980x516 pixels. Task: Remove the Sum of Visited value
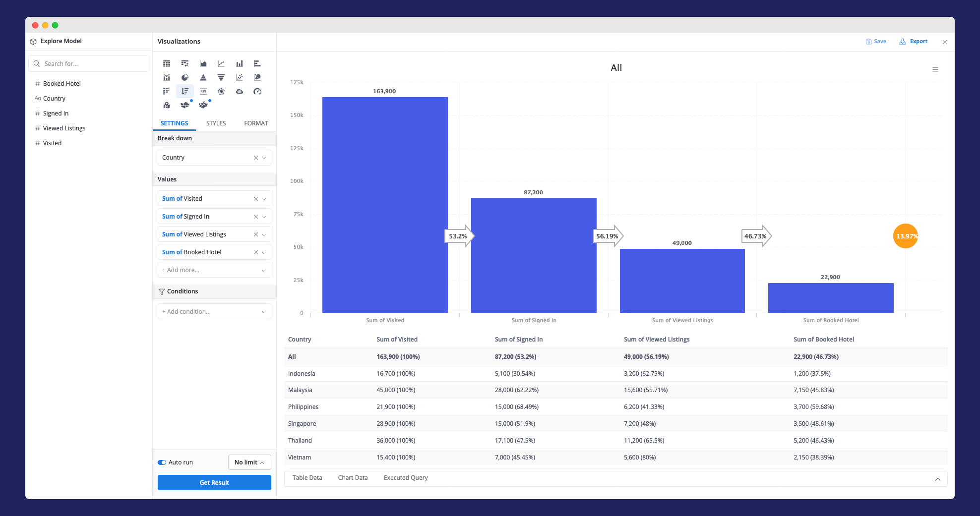click(256, 199)
